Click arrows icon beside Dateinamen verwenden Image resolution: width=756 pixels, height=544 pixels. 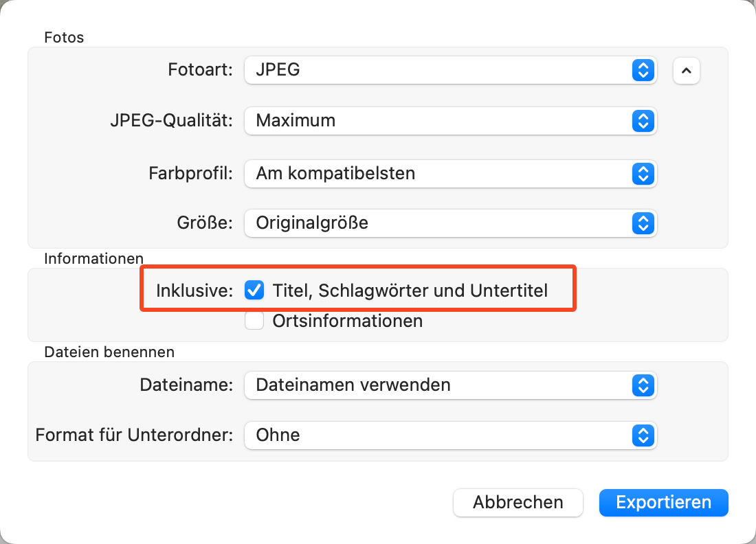click(x=641, y=385)
